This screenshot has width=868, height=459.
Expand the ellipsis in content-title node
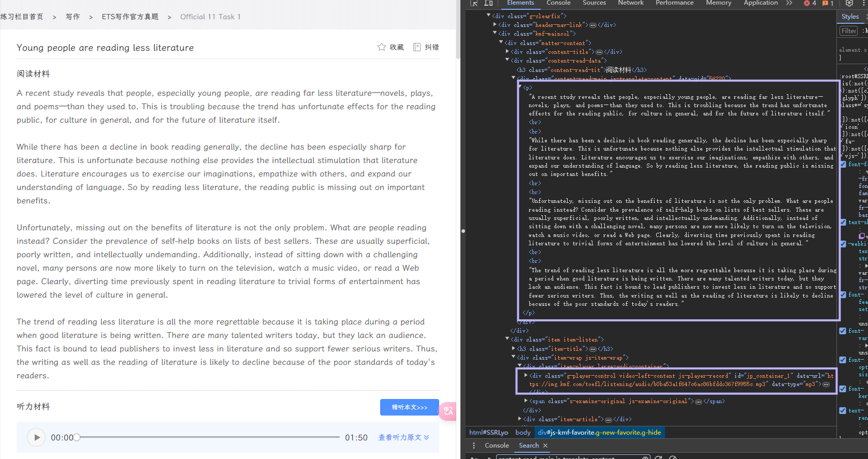[x=599, y=52]
